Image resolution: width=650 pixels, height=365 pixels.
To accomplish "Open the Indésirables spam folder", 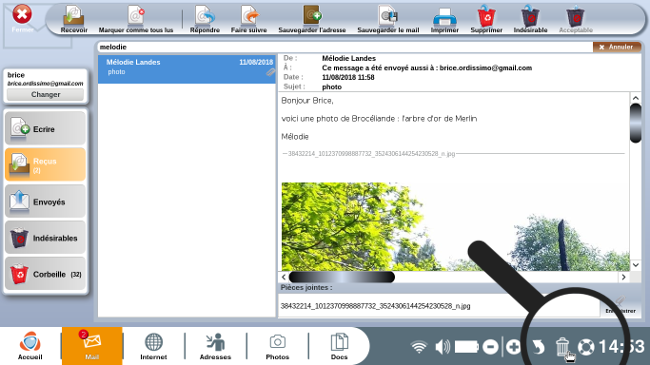I will (46, 238).
